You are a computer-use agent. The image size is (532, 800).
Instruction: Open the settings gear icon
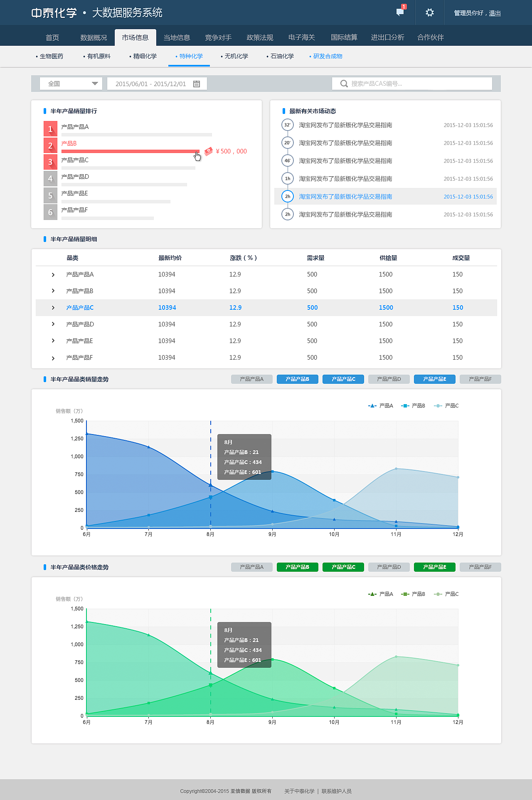coord(430,12)
